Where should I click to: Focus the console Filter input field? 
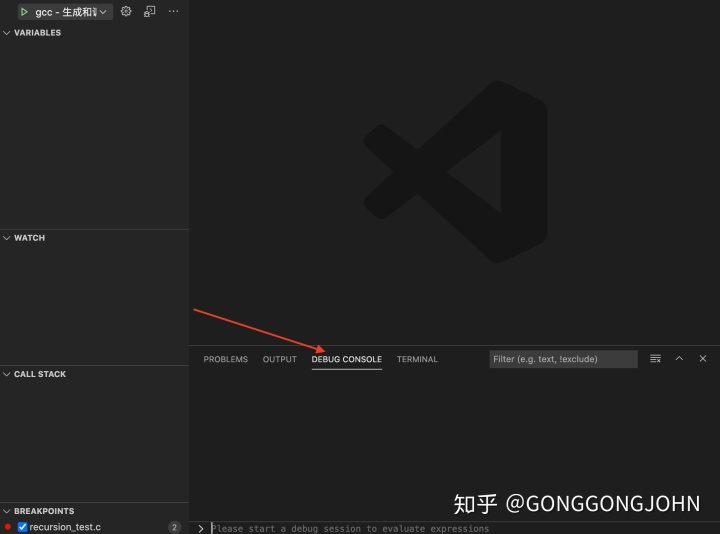click(x=563, y=359)
